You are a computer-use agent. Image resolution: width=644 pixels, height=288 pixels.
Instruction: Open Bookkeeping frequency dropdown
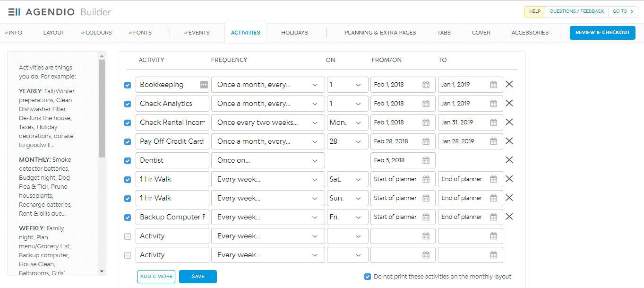(268, 85)
